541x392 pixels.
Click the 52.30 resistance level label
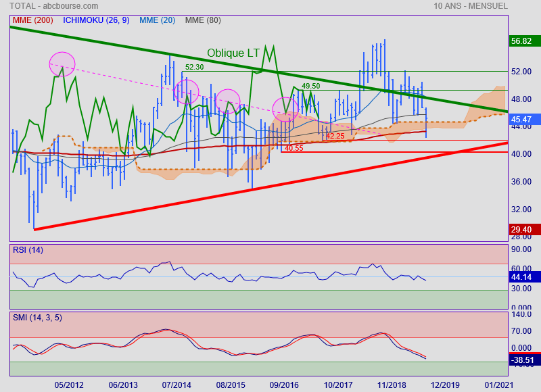pos(194,67)
